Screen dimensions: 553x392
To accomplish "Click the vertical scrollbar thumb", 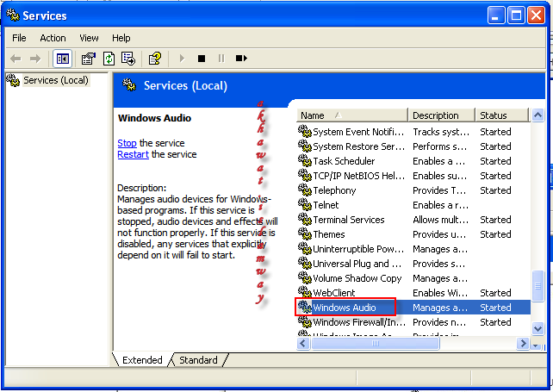I will [537, 286].
